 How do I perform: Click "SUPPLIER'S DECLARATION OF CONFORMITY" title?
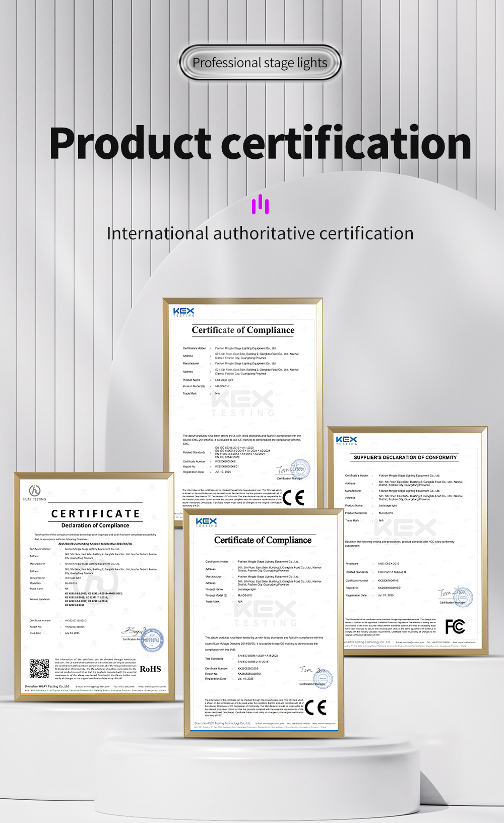click(405, 457)
